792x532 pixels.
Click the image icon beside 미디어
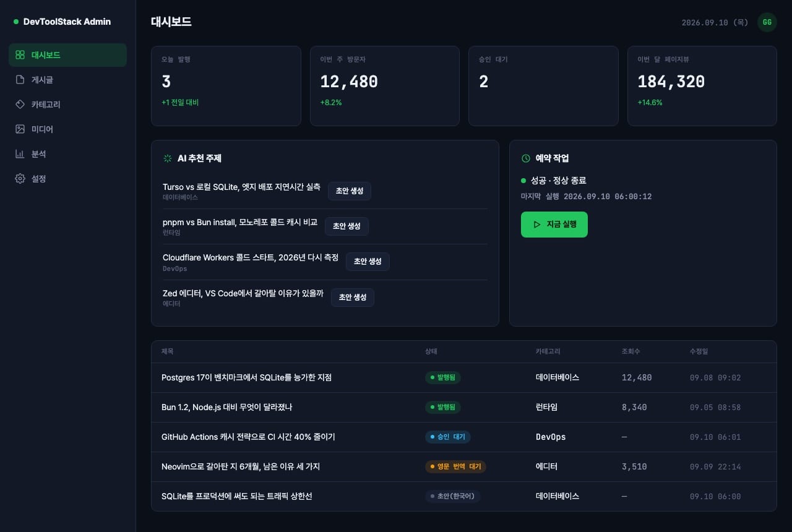(20, 129)
